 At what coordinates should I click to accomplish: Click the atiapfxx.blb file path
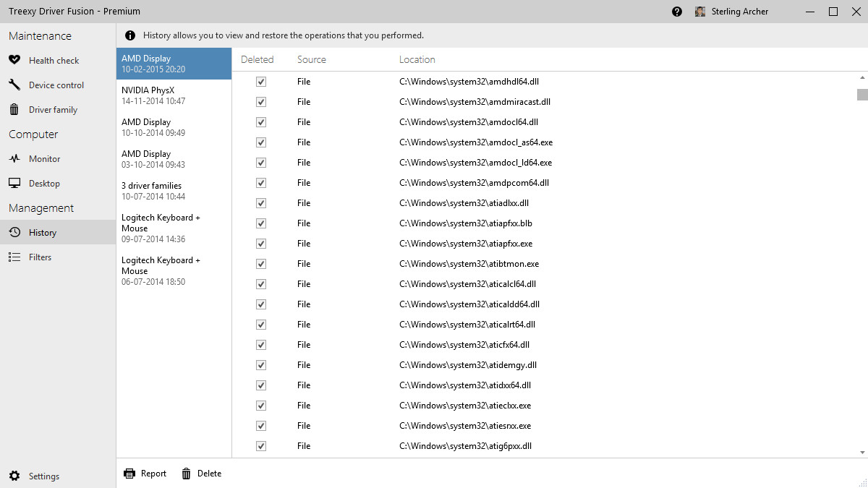click(x=466, y=223)
